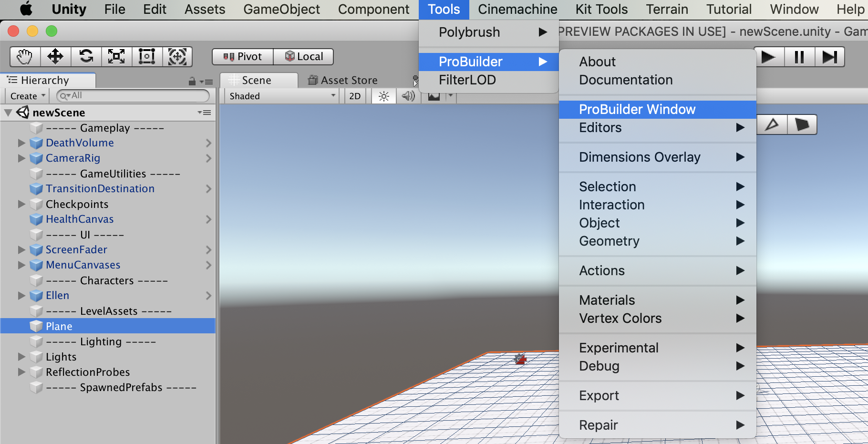
Task: Open the Repair submenu
Action: pyautogui.click(x=658, y=425)
